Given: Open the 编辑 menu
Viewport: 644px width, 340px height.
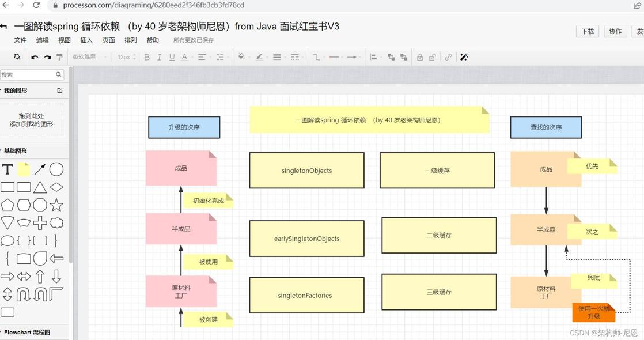Looking at the screenshot, I should 42,40.
